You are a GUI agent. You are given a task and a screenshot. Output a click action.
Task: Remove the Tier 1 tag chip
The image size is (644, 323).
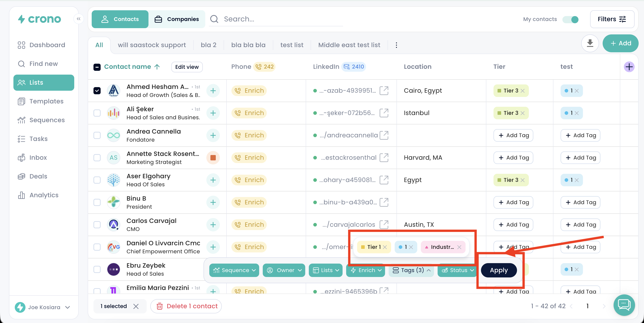click(385, 247)
